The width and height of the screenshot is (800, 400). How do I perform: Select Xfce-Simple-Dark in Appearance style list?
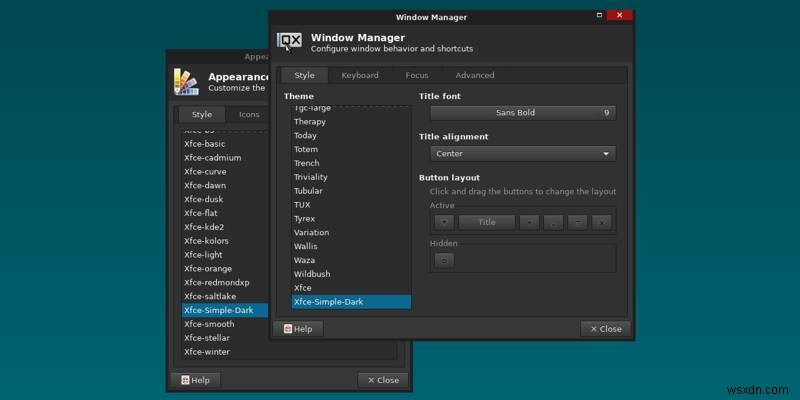pos(225,310)
